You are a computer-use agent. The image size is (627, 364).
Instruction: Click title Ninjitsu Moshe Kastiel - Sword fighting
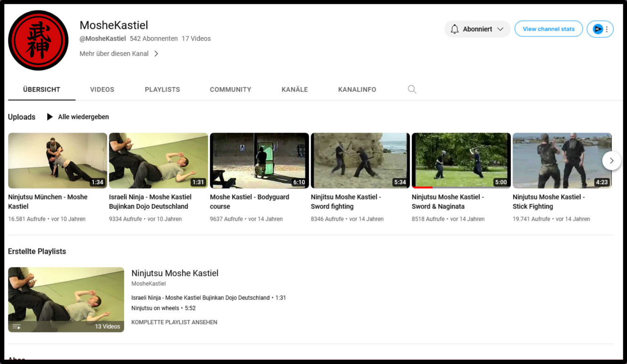pyautogui.click(x=346, y=202)
